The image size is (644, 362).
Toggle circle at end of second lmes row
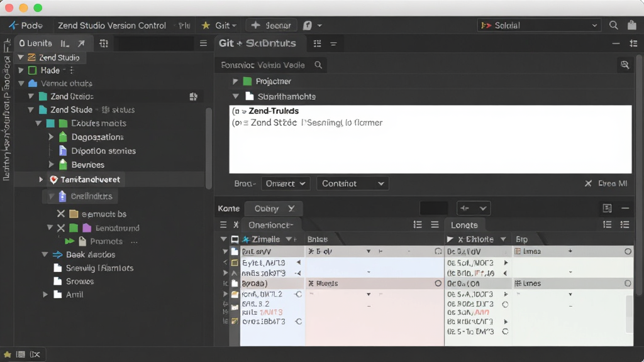coord(628,283)
